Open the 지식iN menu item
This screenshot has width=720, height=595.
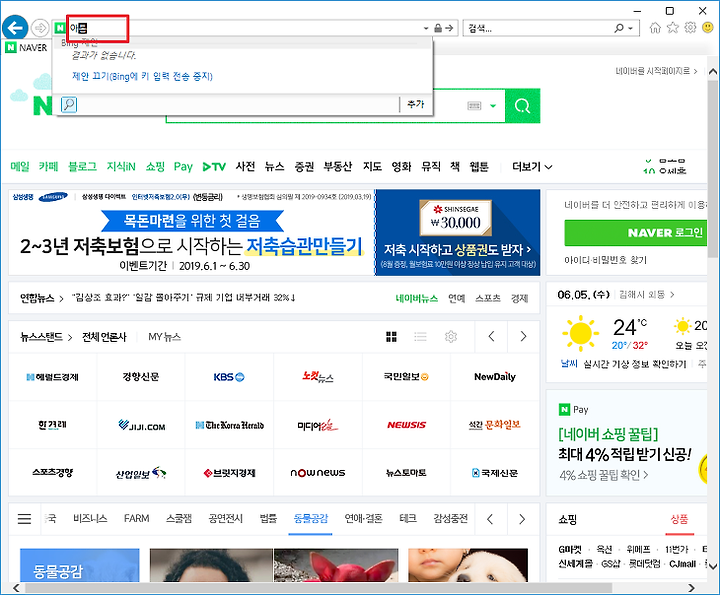121,166
